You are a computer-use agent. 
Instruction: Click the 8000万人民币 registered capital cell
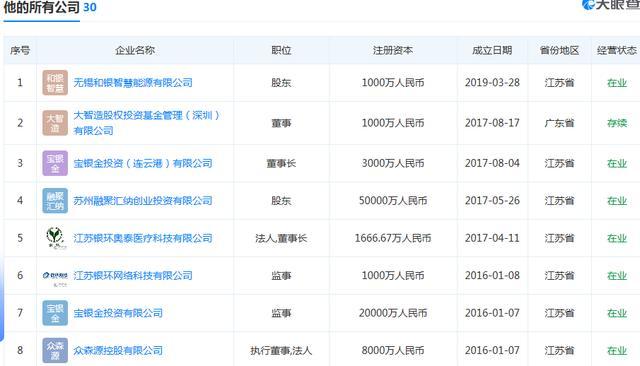[x=393, y=350]
